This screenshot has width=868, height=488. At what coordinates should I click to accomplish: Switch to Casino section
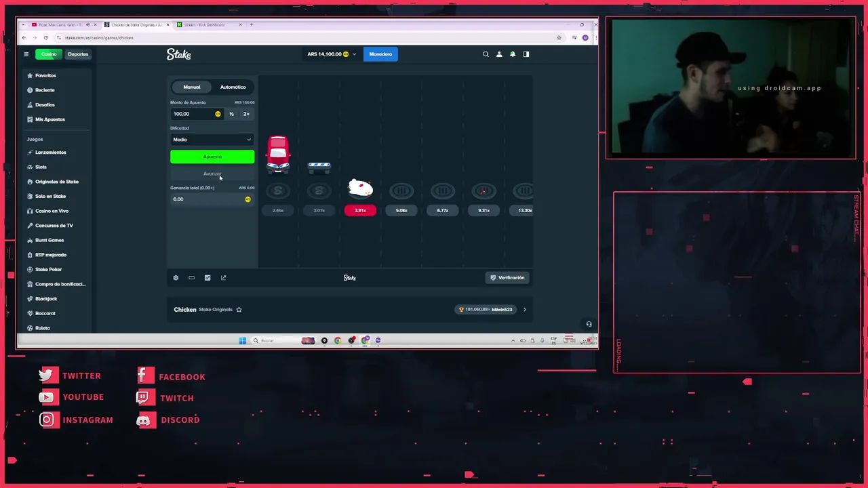coord(48,54)
